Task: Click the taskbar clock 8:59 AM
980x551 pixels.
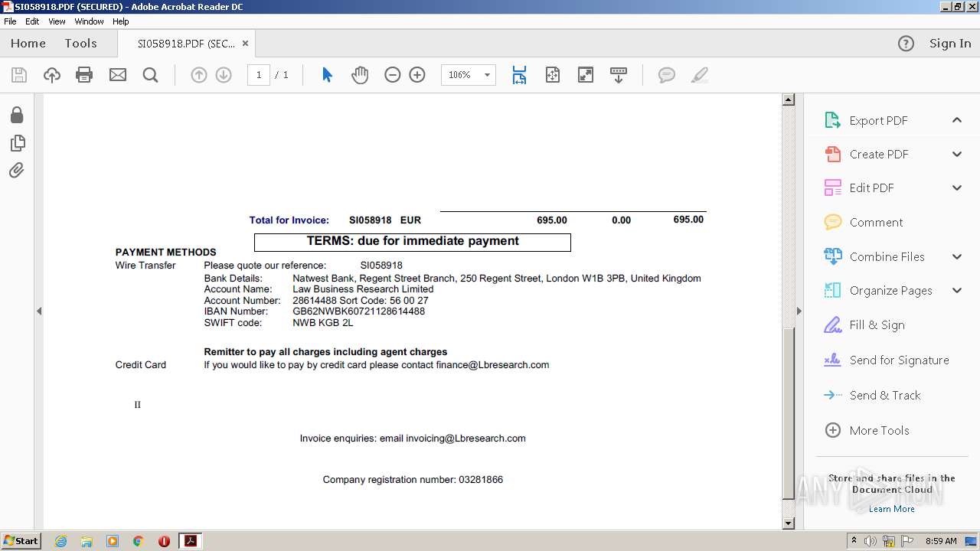Action: tap(941, 541)
